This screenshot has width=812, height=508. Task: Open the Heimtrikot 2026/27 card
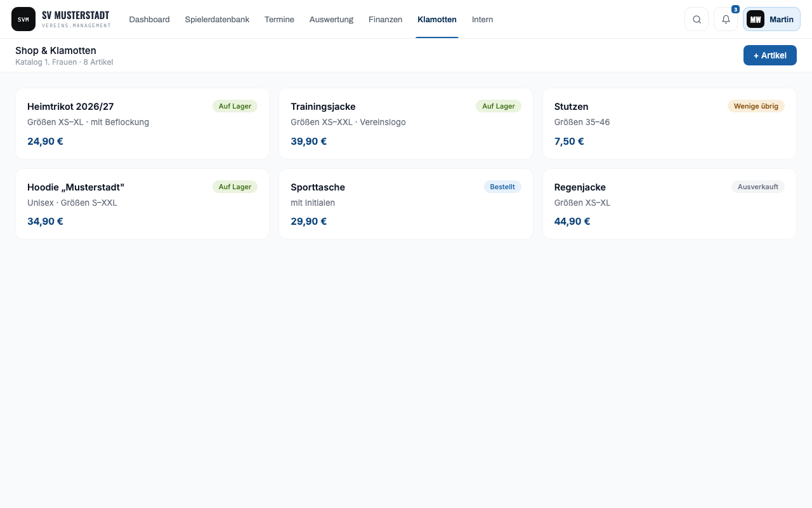[142, 123]
